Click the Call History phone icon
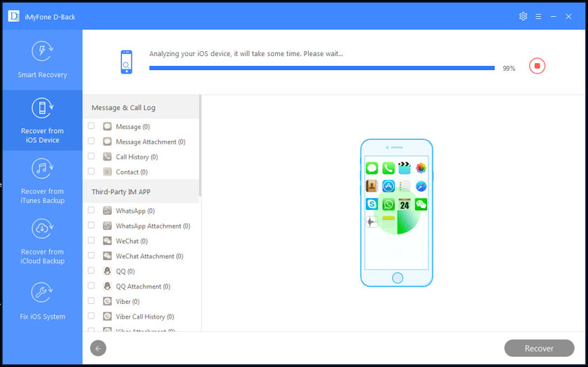 tap(107, 157)
